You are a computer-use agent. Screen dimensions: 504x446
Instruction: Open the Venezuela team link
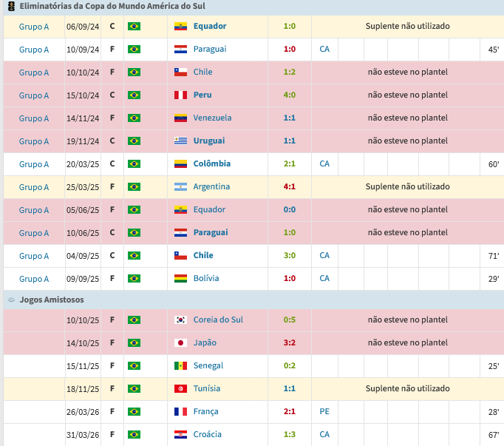[x=212, y=118]
